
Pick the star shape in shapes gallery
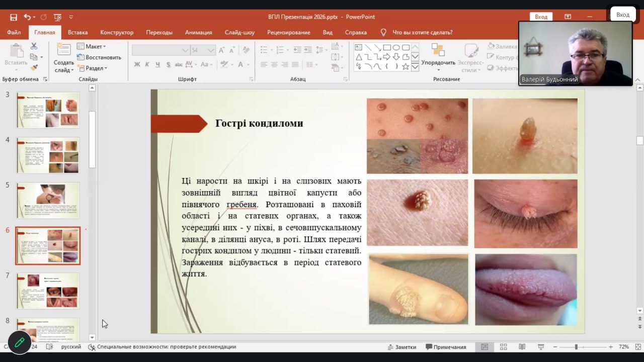pos(406,66)
